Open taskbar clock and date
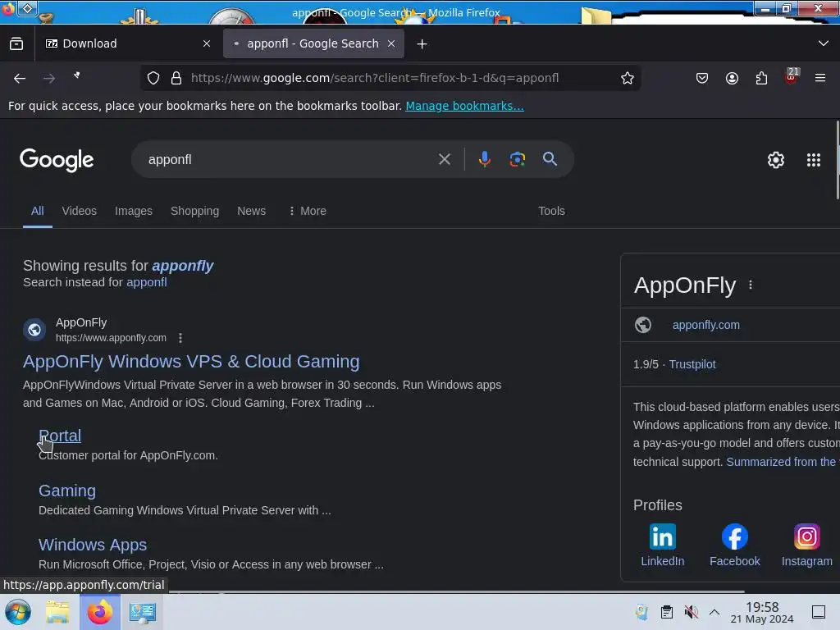Viewport: 840px width, 630px height. pos(762,612)
